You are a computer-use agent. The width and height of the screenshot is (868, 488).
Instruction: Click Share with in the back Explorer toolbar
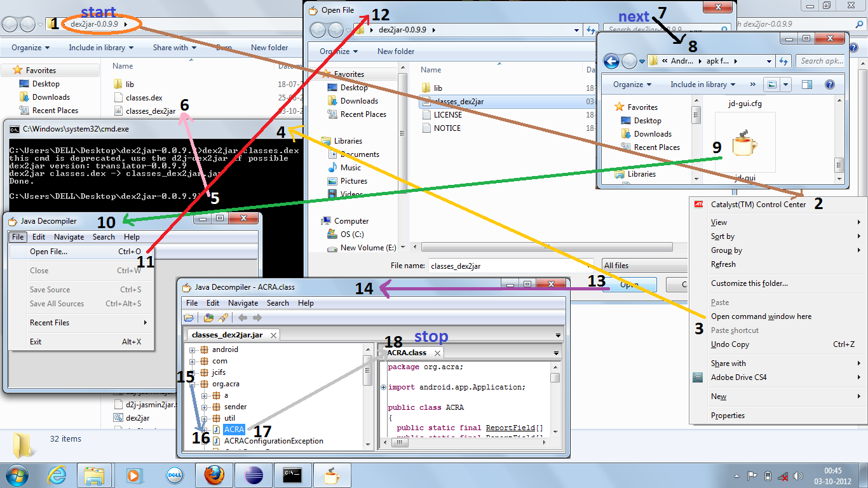coord(174,48)
